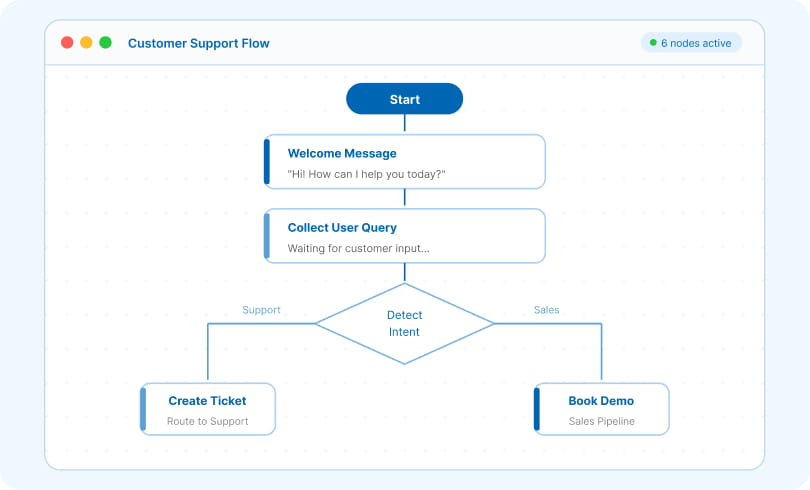Open the Create Ticket node
The image size is (810, 490).
pyautogui.click(x=208, y=409)
